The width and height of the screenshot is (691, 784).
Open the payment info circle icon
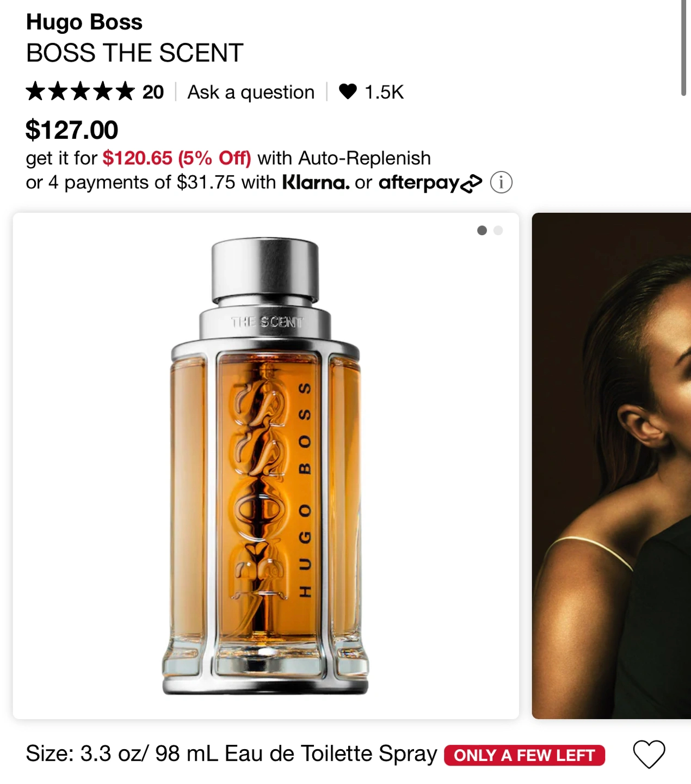pos(501,182)
